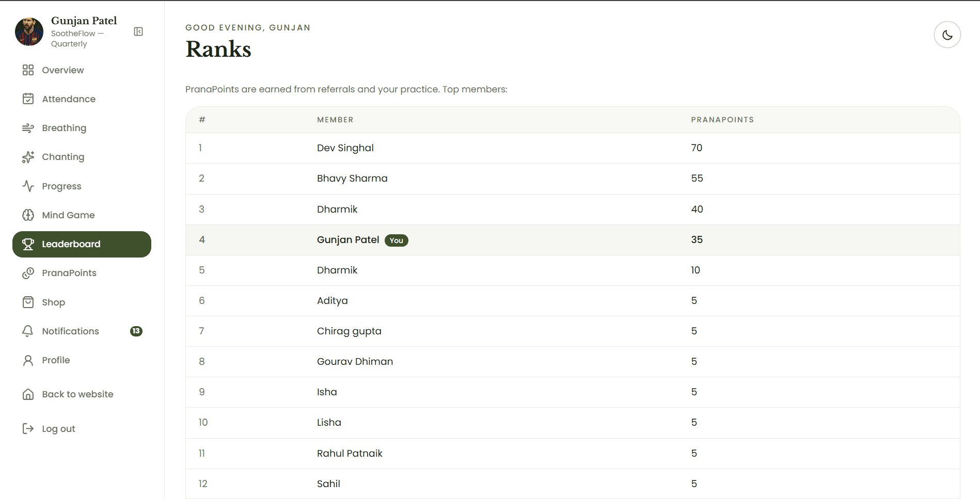980x499 pixels.
Task: Open the Progress page
Action: coord(82,186)
